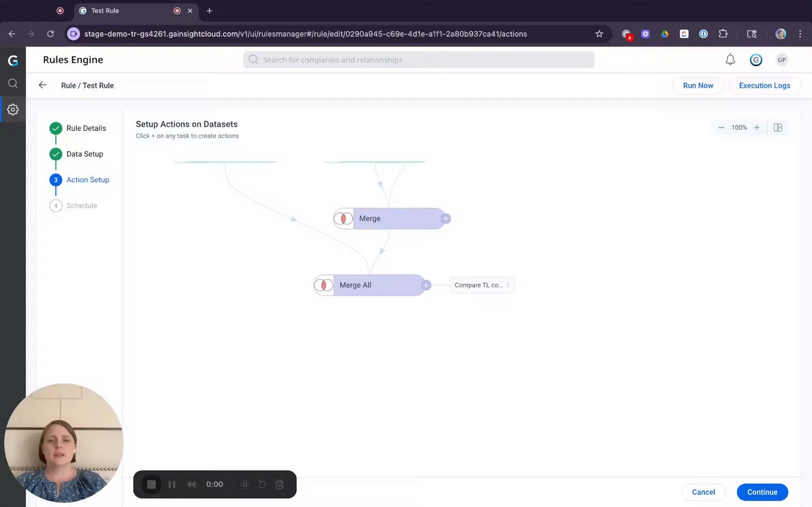The width and height of the screenshot is (812, 507).
Task: Toggle the canvas layout panel icon
Action: point(778,128)
